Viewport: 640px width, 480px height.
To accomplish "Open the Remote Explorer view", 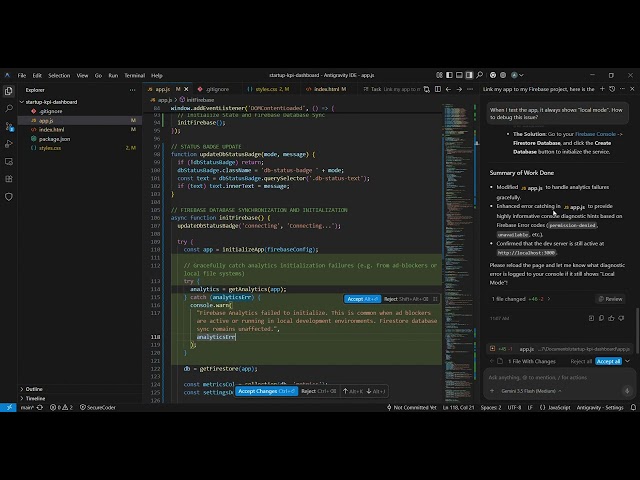I will click(9, 162).
